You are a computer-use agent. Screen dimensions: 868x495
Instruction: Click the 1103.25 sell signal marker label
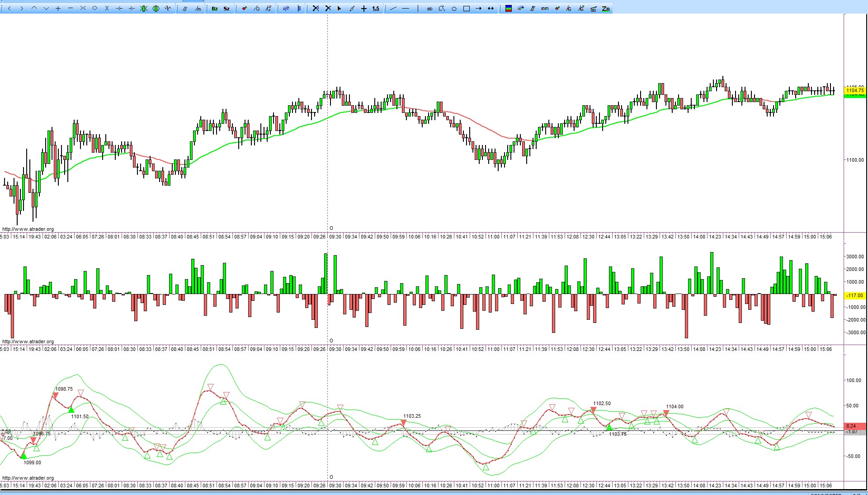pos(412,416)
